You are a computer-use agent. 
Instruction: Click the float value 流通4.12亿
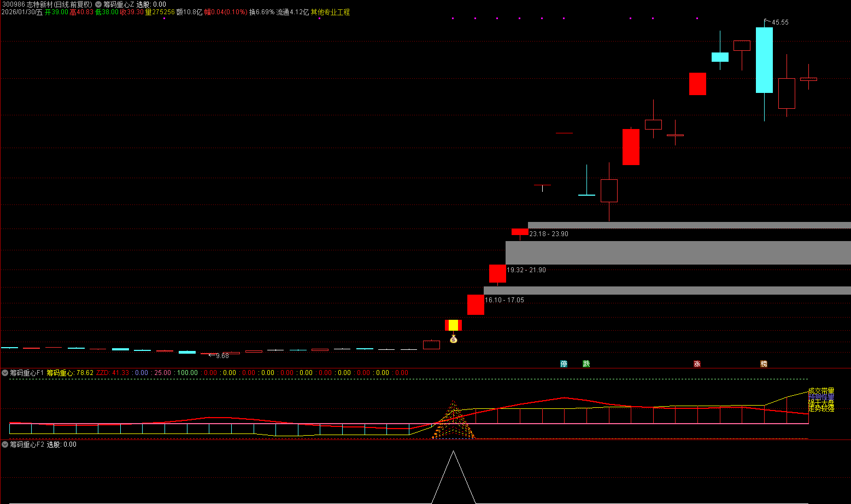[292, 12]
